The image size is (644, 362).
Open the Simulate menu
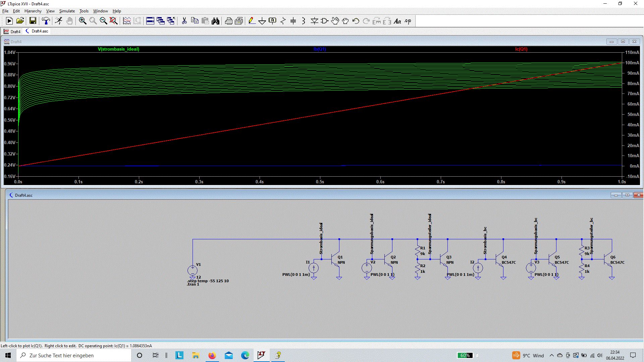[x=67, y=11]
